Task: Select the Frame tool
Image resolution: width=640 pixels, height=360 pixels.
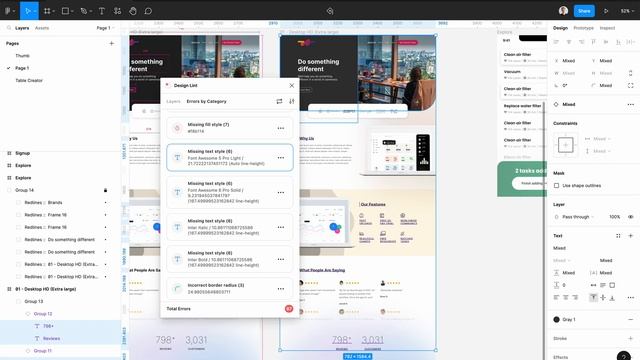Action: [47, 11]
